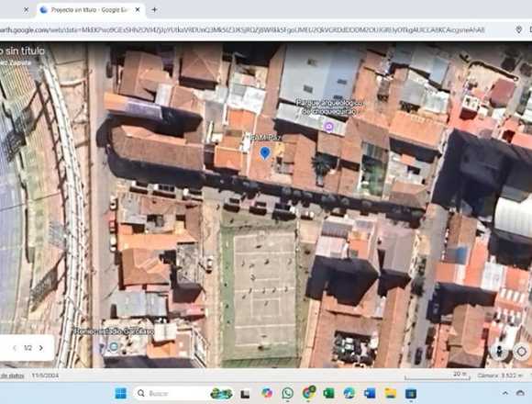The image size is (532, 404).
Task: Click the imagery date 11/5/2024 in status bar
Action: (x=45, y=376)
